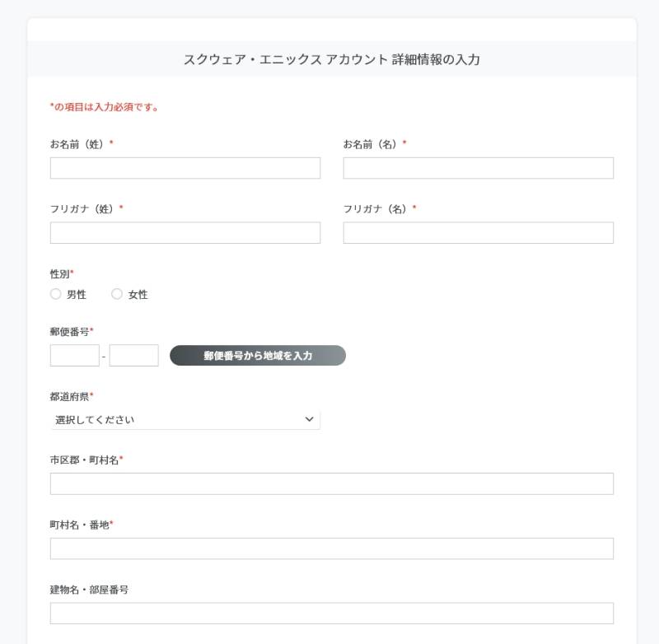Focus the フリガナ（名） input field
Screen dimensions: 659x644
point(479,233)
